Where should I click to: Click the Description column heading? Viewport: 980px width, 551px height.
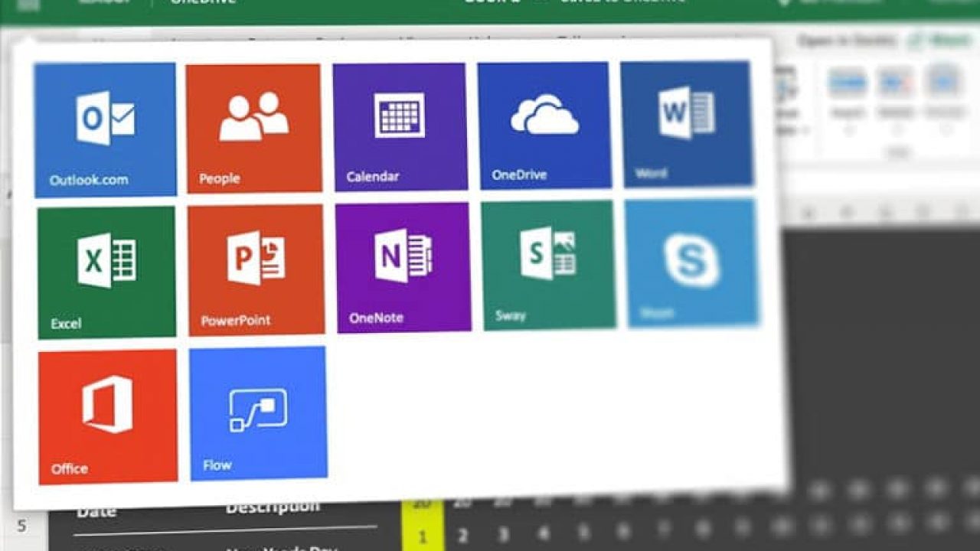click(x=272, y=507)
